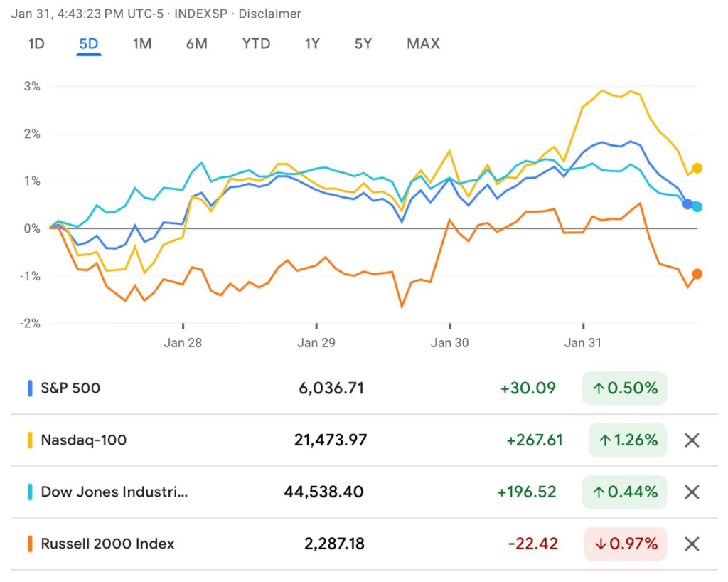Viewport: 728px width, 582px height.
Task: Click the S&P 500 blue color marker
Action: click(x=31, y=388)
